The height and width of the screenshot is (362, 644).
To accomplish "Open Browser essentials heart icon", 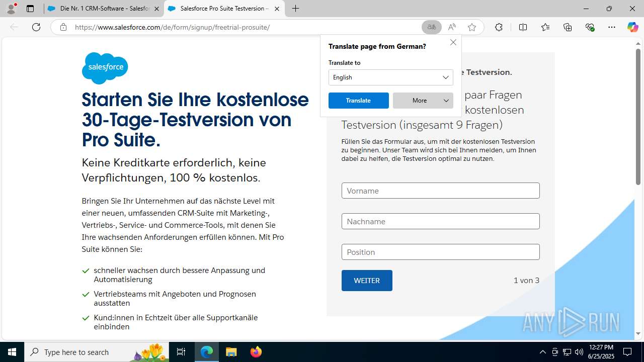I will (x=590, y=27).
